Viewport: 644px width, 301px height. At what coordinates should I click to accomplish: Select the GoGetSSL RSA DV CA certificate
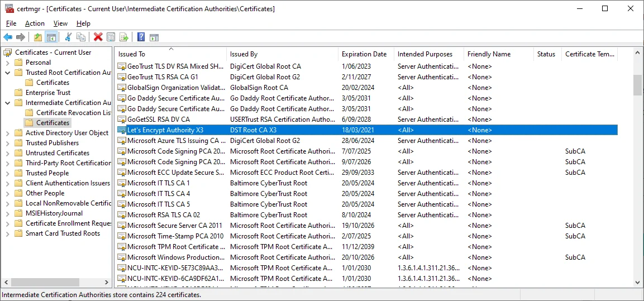point(159,120)
